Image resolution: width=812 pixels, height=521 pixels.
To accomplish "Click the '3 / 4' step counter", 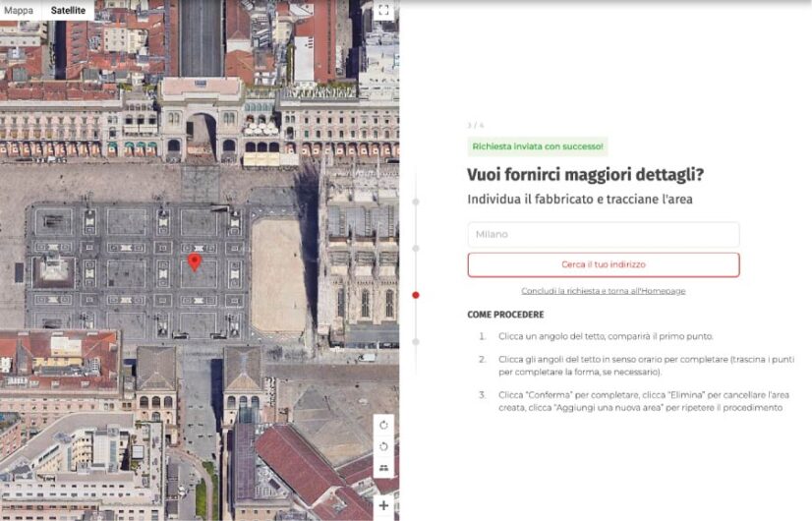I will click(x=475, y=125).
